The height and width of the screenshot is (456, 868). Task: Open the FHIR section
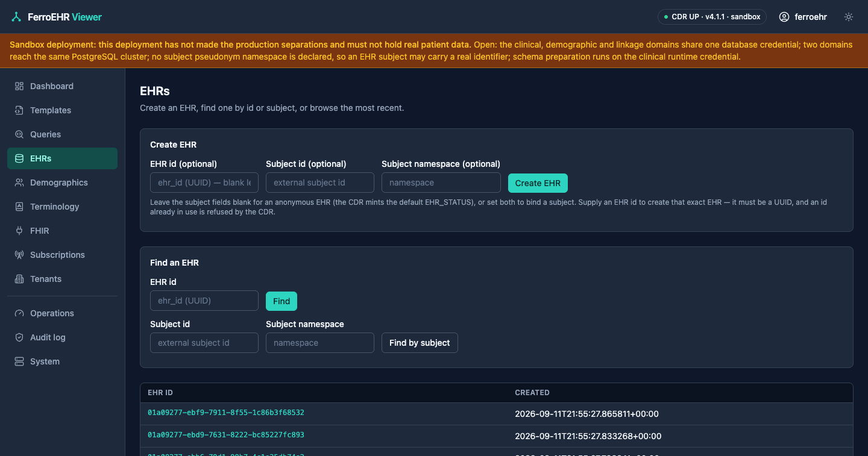pos(62,231)
